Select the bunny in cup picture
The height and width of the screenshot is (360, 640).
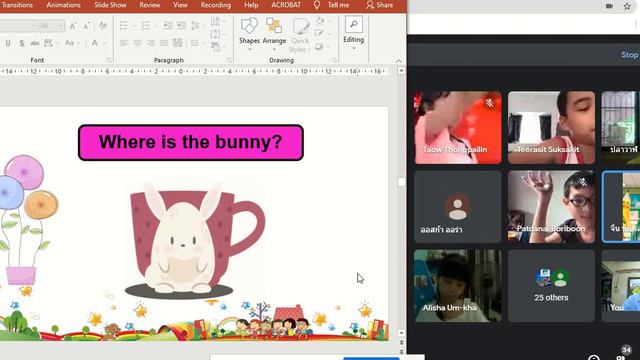(x=195, y=240)
